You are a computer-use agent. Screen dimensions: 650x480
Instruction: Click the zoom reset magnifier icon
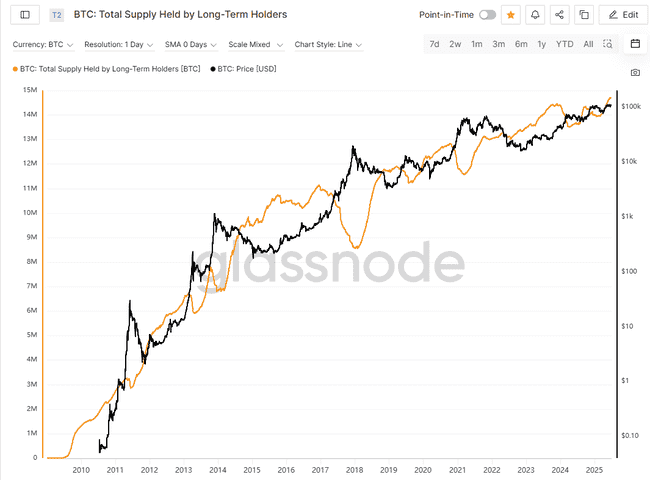(x=607, y=44)
